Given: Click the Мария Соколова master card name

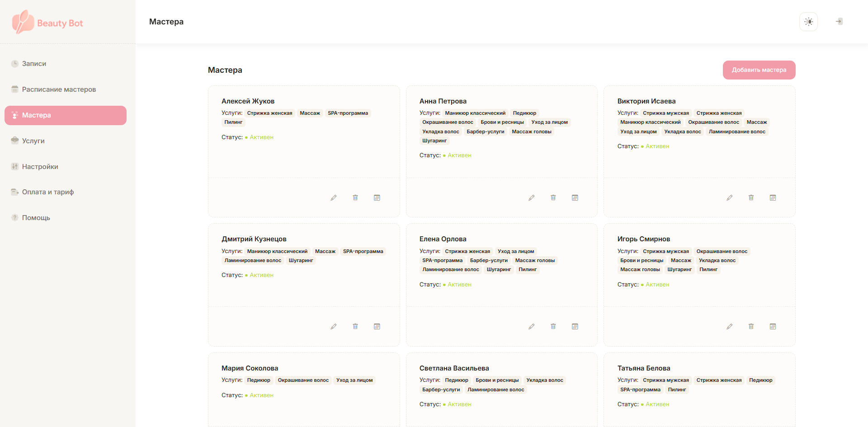Looking at the screenshot, I should tap(250, 368).
